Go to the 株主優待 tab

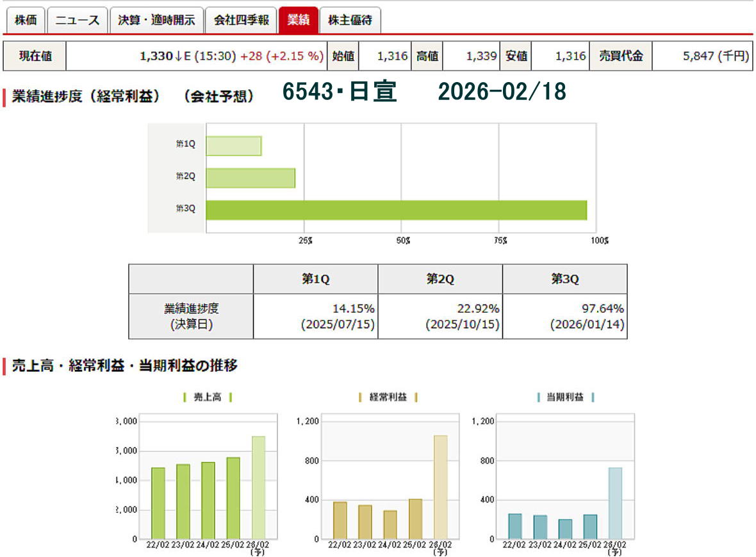350,21
